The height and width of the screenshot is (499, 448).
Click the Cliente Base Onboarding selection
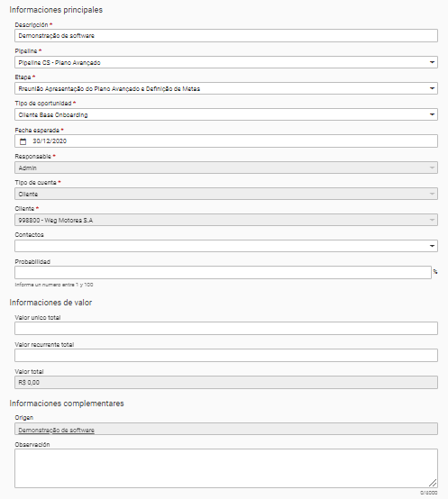click(x=53, y=115)
